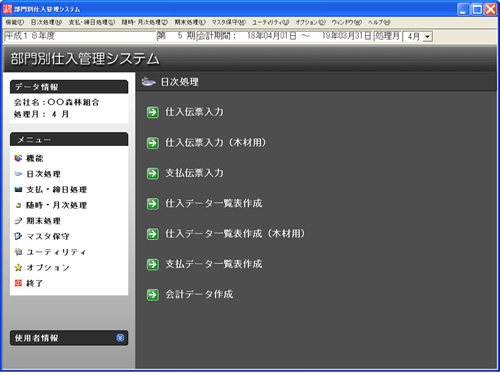The height and width of the screenshot is (374, 500).
Task: Click the データ情報 panel header
Action: tap(69, 87)
